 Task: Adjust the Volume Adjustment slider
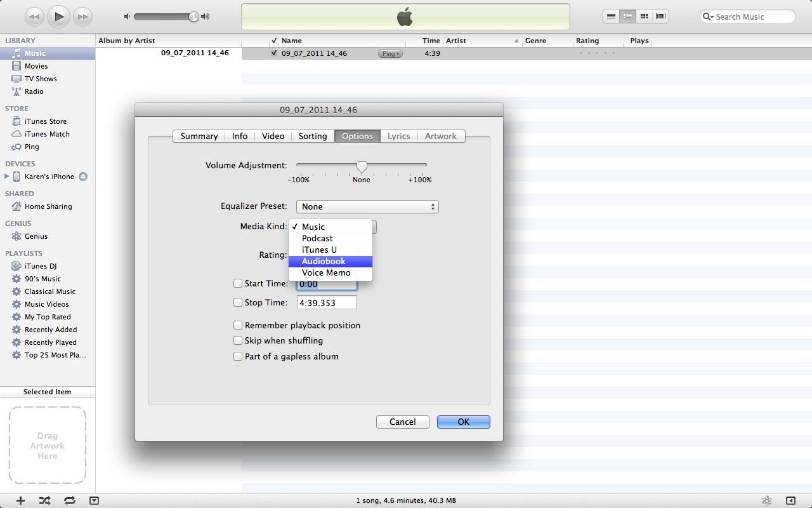pos(362,166)
